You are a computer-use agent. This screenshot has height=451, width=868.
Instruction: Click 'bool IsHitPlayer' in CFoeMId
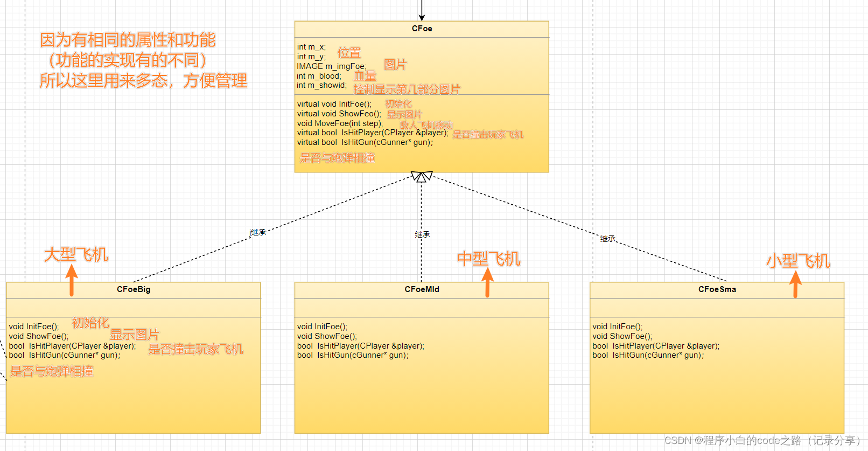[x=361, y=346]
